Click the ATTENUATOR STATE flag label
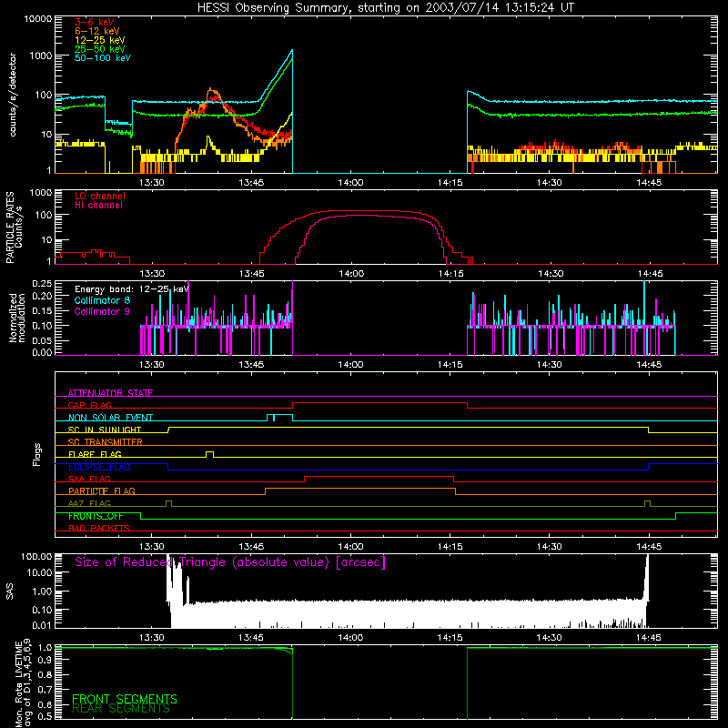The width and height of the screenshot is (728, 728). [110, 393]
